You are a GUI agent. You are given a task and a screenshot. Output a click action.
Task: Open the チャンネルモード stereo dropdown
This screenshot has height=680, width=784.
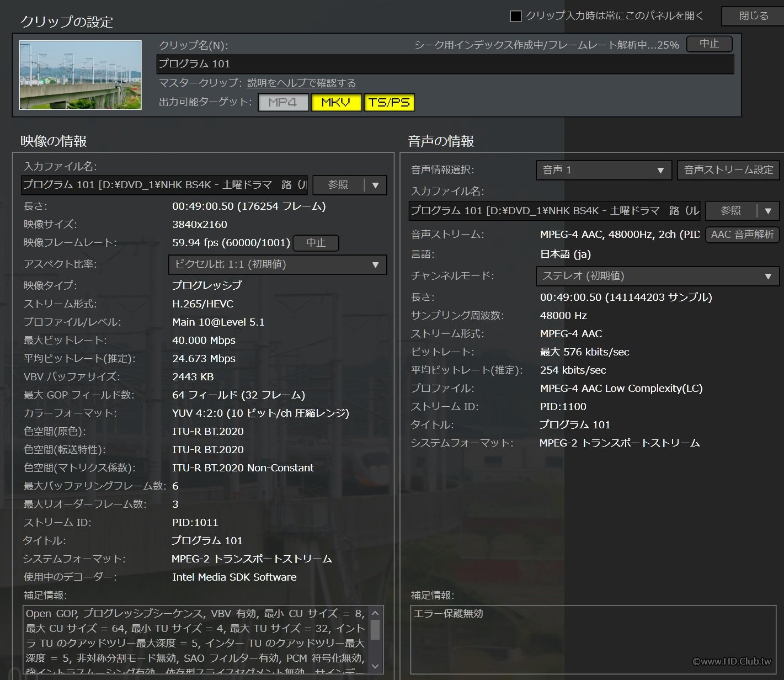point(657,276)
